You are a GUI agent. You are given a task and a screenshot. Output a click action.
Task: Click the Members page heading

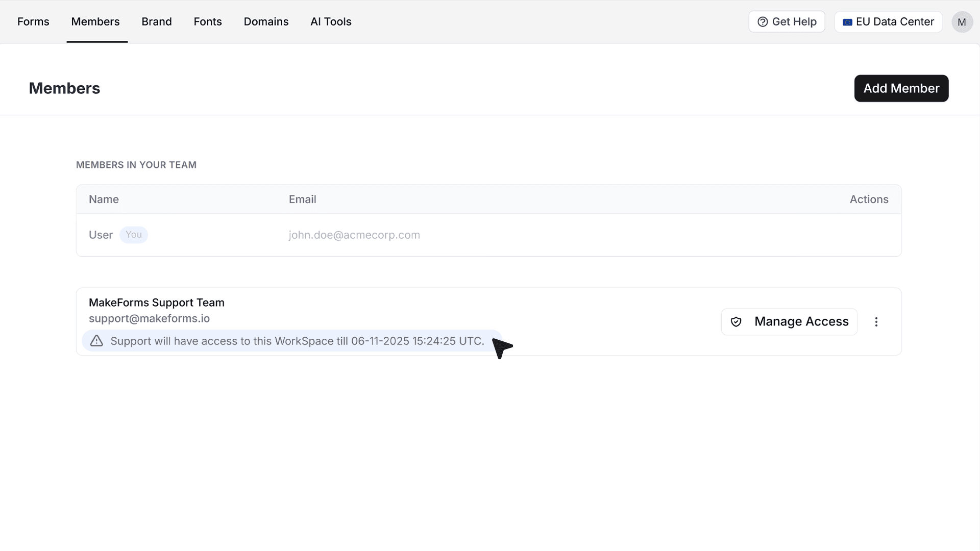point(64,88)
